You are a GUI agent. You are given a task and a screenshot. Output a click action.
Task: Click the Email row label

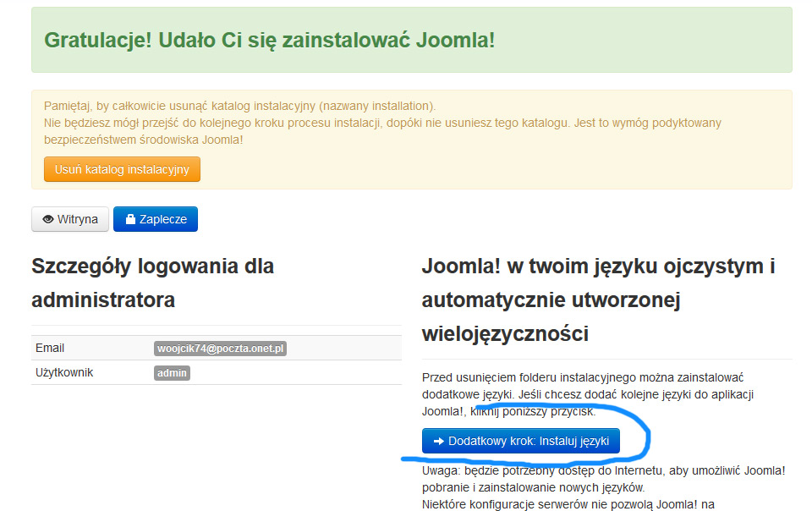pos(50,348)
